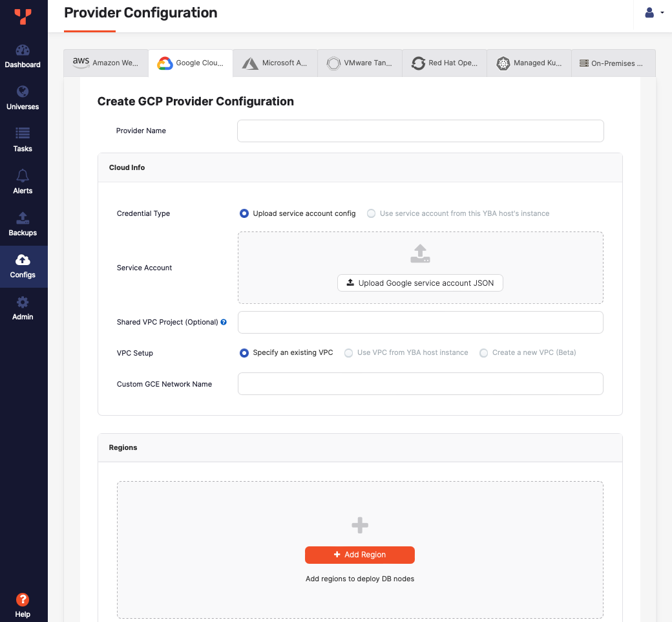Screen dimensions: 672x622
Task: Select Create a new VPC (Beta)
Action: (484, 352)
